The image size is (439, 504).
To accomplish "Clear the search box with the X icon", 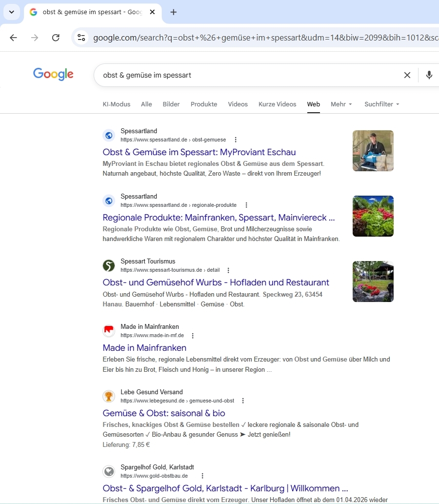I will pyautogui.click(x=407, y=75).
